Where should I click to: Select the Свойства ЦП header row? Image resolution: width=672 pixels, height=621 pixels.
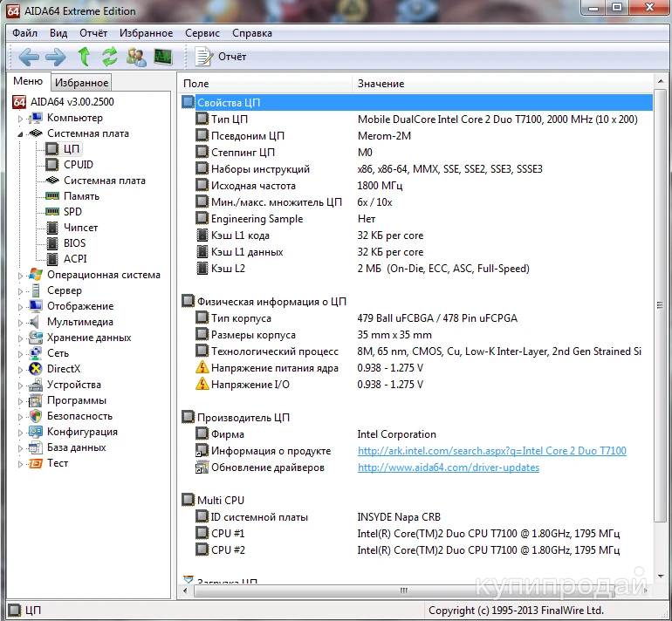pos(229,103)
